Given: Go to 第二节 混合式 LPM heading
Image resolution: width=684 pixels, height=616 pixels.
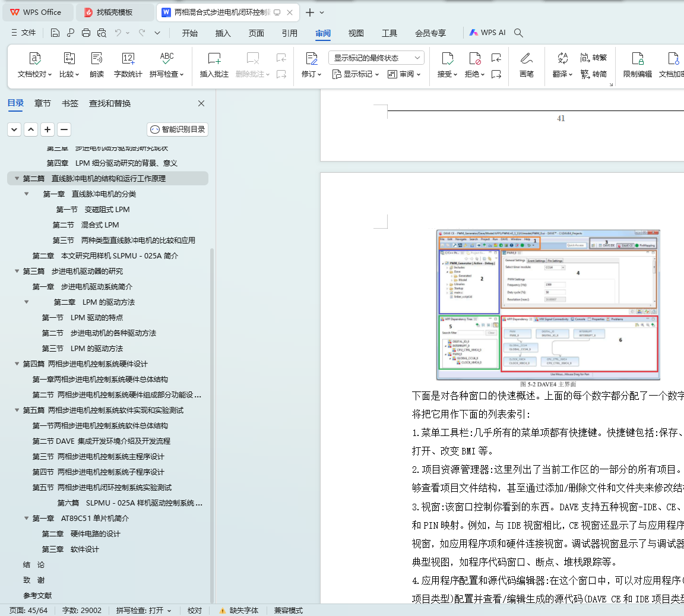Looking at the screenshot, I should point(85,225).
